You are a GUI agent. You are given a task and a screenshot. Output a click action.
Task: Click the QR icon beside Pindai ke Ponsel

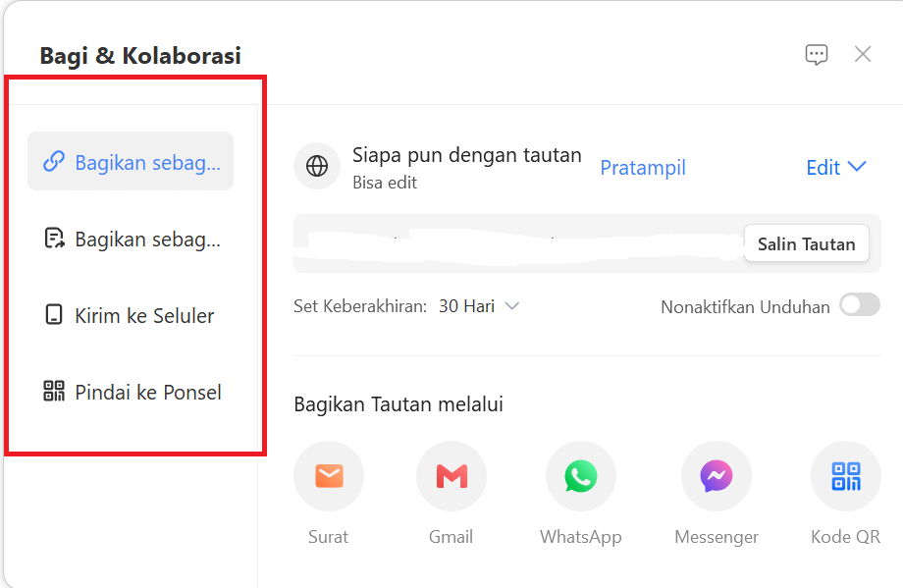coord(54,392)
